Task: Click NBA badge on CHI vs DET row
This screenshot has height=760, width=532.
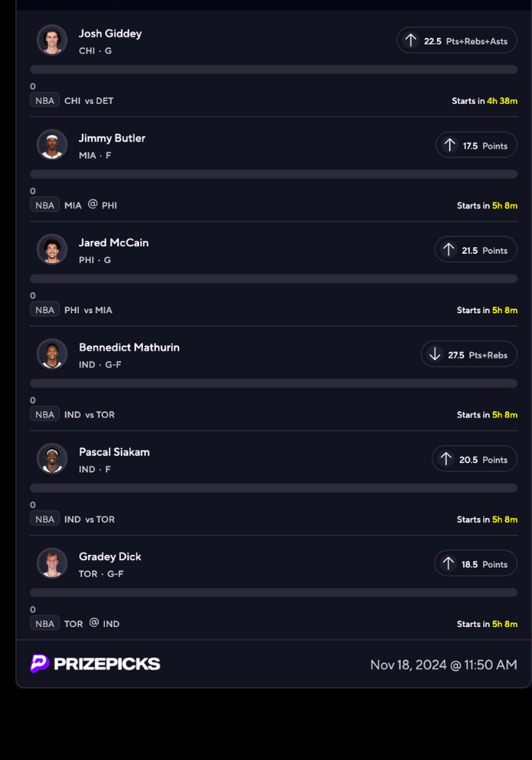Action: (x=45, y=100)
